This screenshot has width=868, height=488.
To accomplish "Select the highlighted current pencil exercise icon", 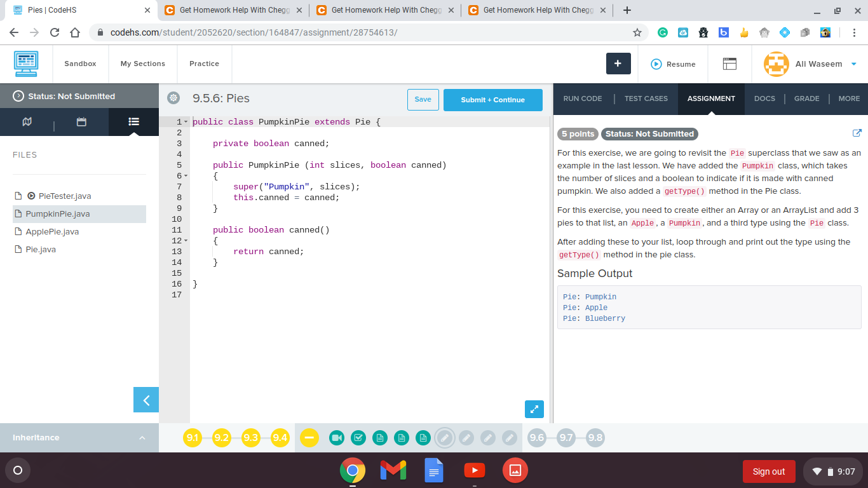I will [x=445, y=438].
